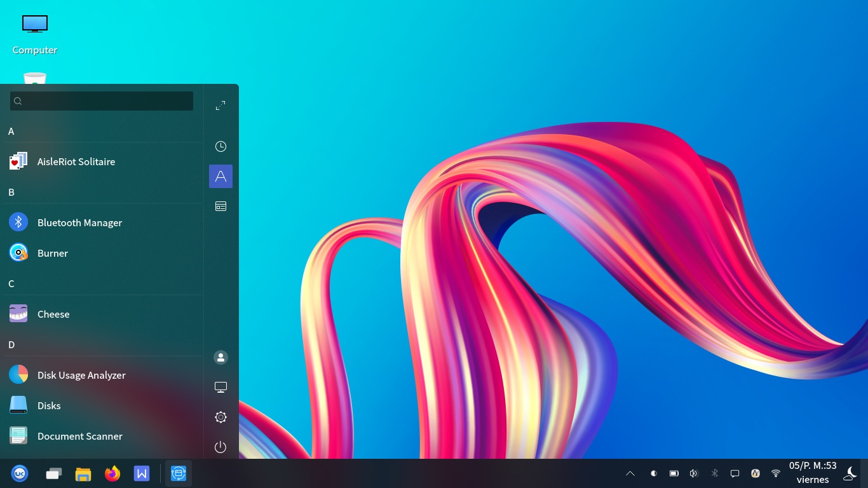Adjust volume via the speaker tray icon

click(693, 473)
